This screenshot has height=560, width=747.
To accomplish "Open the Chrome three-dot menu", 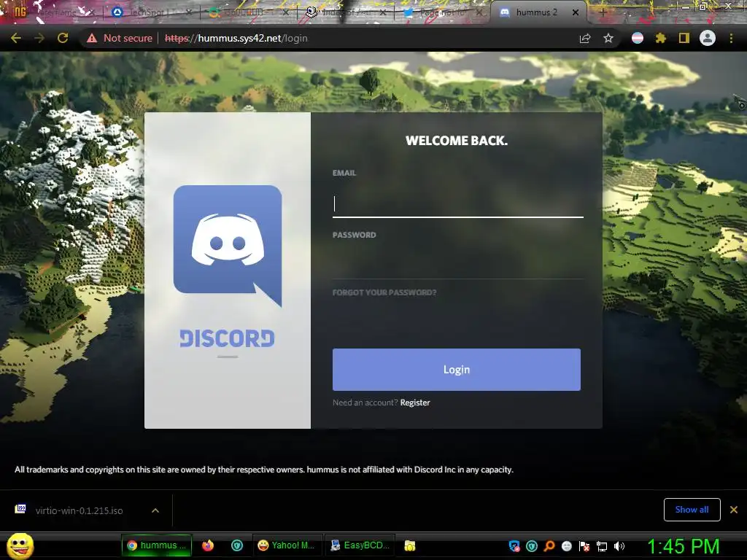I will point(731,38).
